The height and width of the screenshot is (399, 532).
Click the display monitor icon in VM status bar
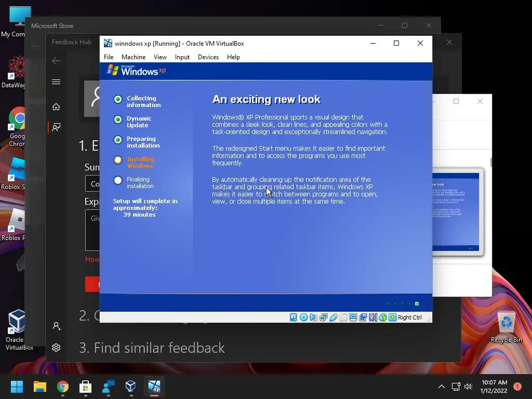coord(353,317)
